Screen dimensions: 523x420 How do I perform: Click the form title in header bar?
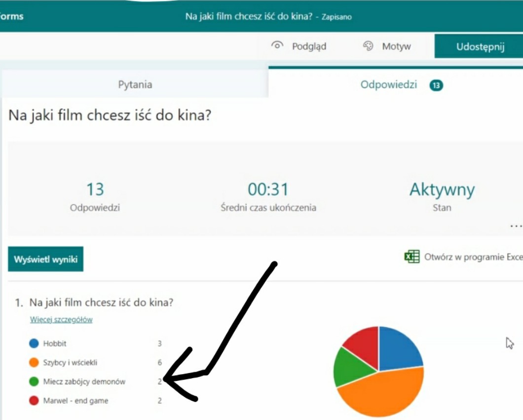pos(249,16)
